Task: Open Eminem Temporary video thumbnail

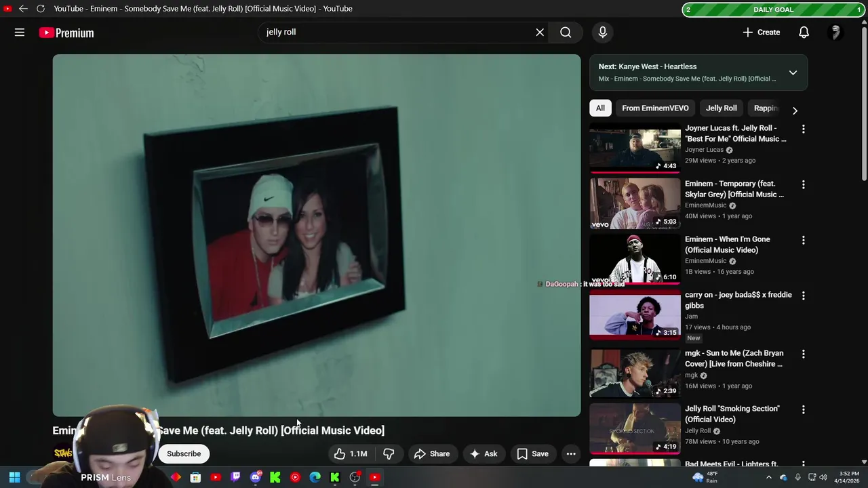Action: click(635, 203)
